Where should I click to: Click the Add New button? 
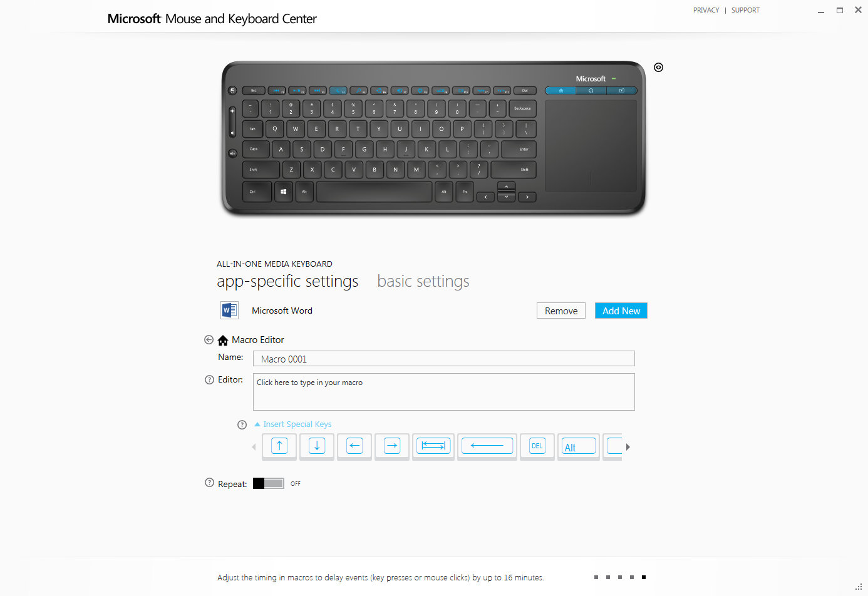point(621,311)
